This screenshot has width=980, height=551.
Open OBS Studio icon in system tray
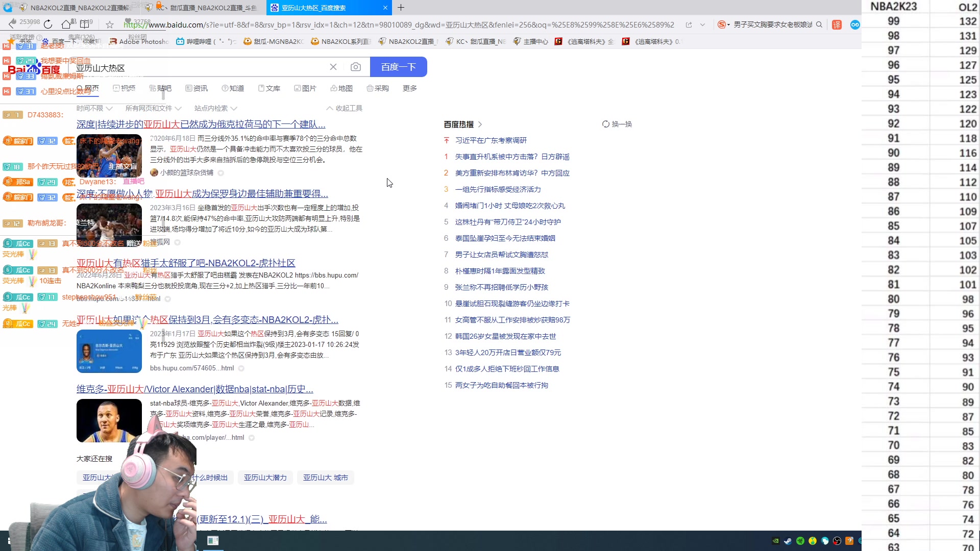point(837,541)
